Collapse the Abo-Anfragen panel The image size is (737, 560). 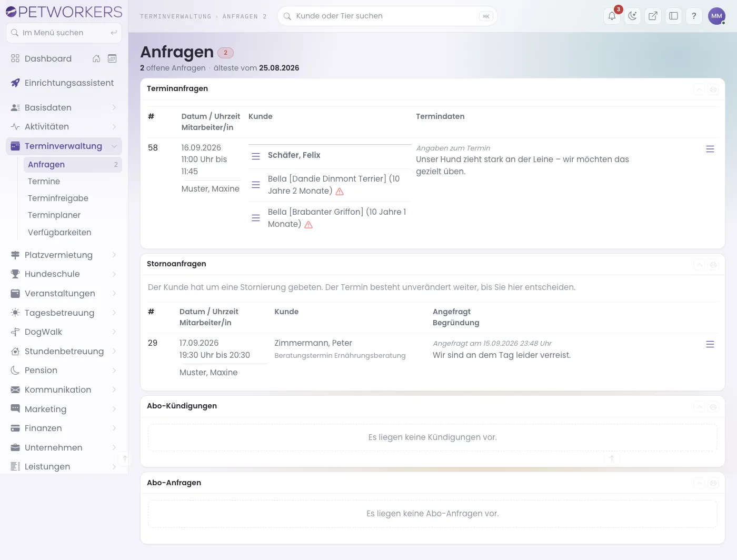[x=699, y=483]
